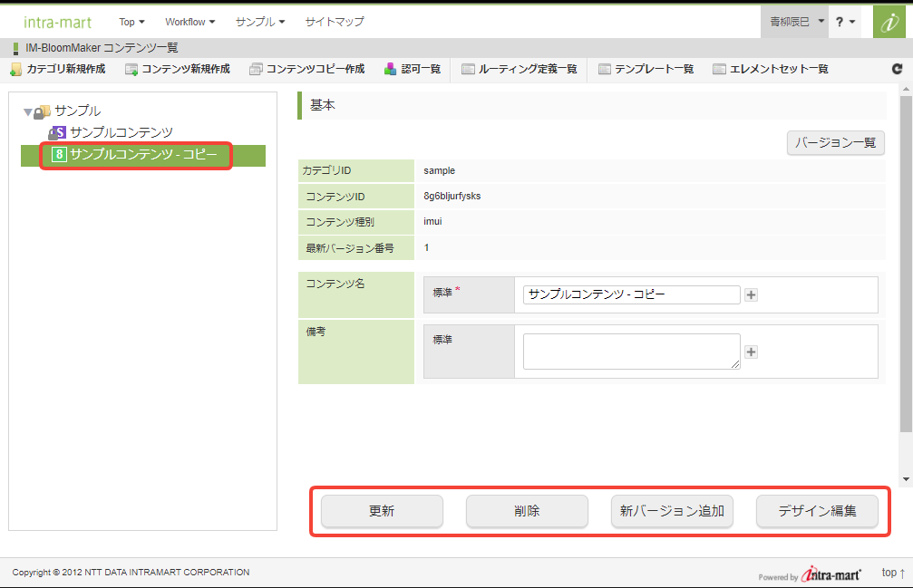
Task: Click the scrollbar up arrow
Action: click(906, 90)
